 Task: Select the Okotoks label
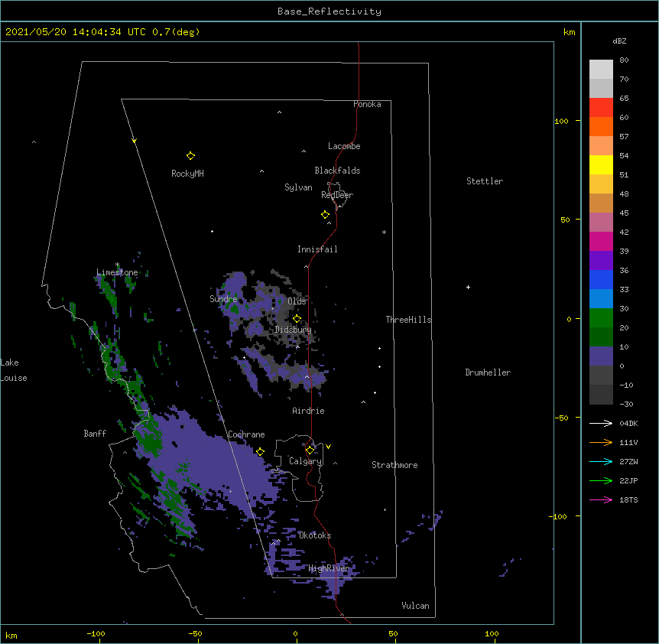(315, 535)
